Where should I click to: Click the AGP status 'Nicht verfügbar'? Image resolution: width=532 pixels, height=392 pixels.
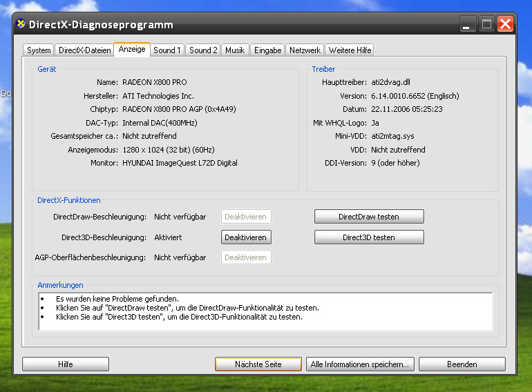click(180, 257)
